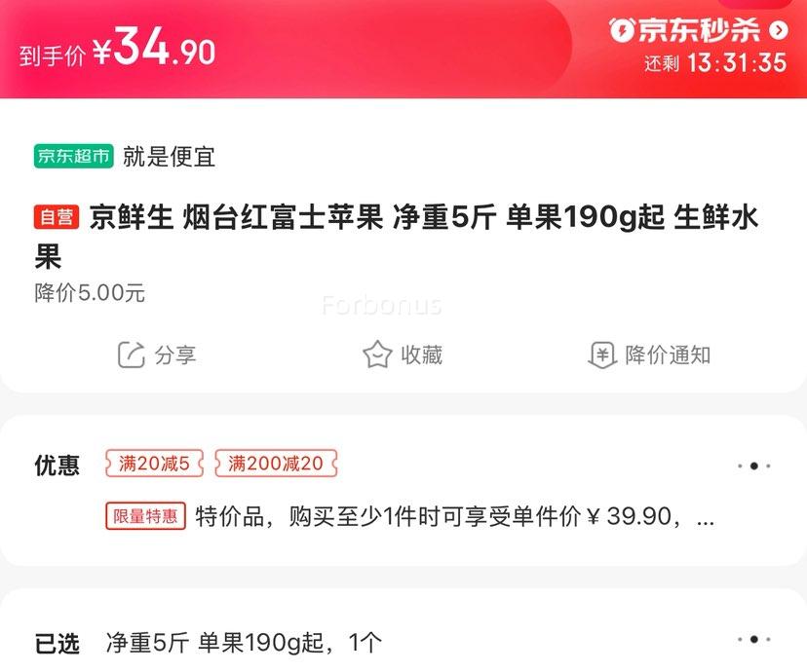Select the 满20减5 coupon
The width and height of the screenshot is (807, 672).
tap(154, 464)
